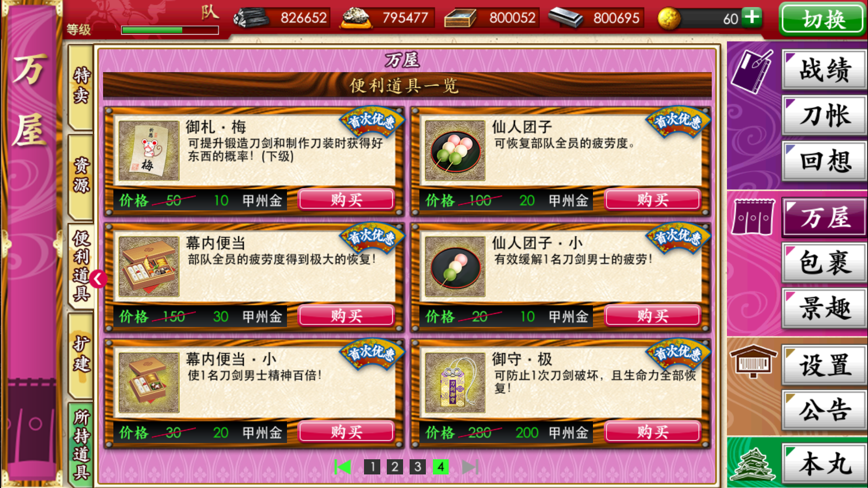Go to page 2 of items

395,467
